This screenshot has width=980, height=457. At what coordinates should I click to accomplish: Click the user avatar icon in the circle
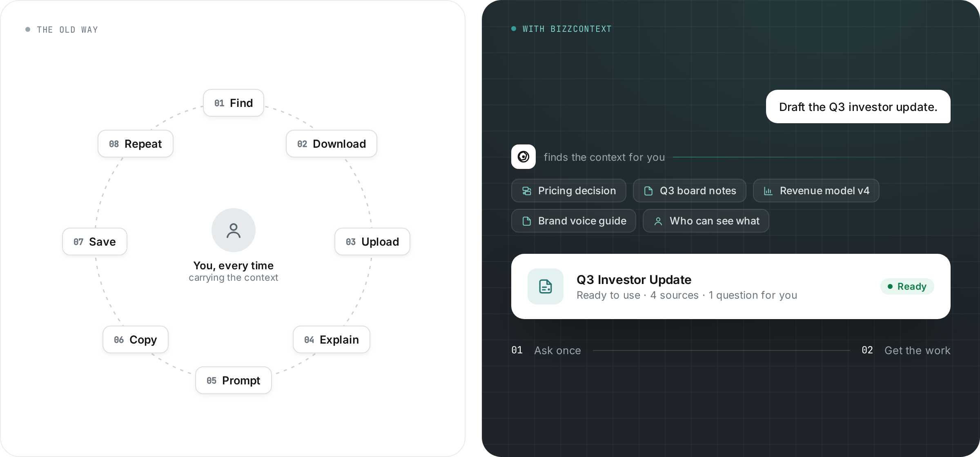tap(234, 231)
